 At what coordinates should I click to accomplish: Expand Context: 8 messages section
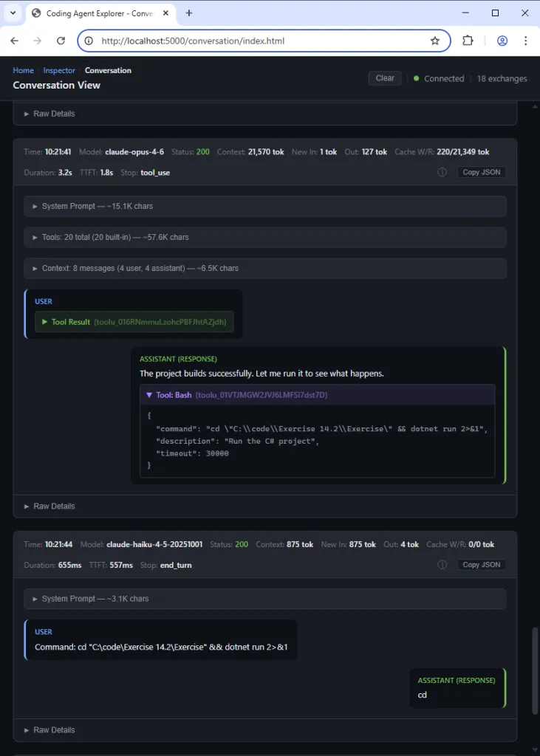point(265,268)
